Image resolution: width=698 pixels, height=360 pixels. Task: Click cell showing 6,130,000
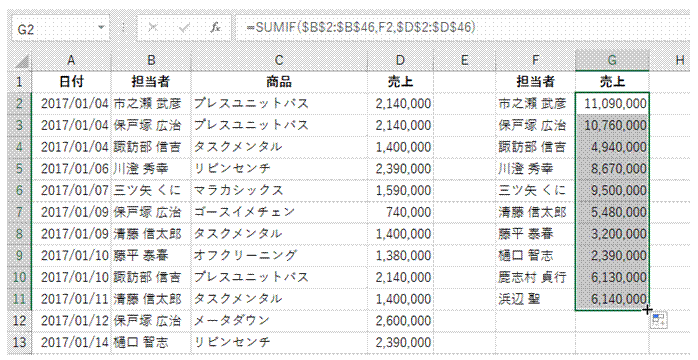tap(612, 278)
